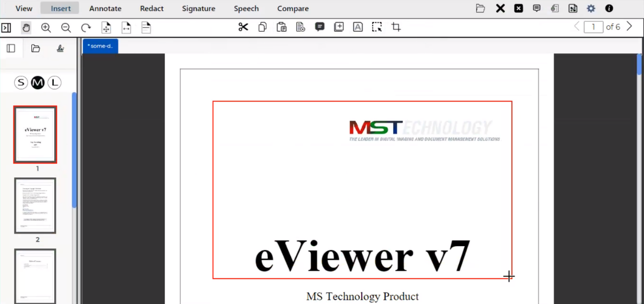This screenshot has width=644, height=304.
Task: Open comments panel icon in top bar
Action: 537,8
